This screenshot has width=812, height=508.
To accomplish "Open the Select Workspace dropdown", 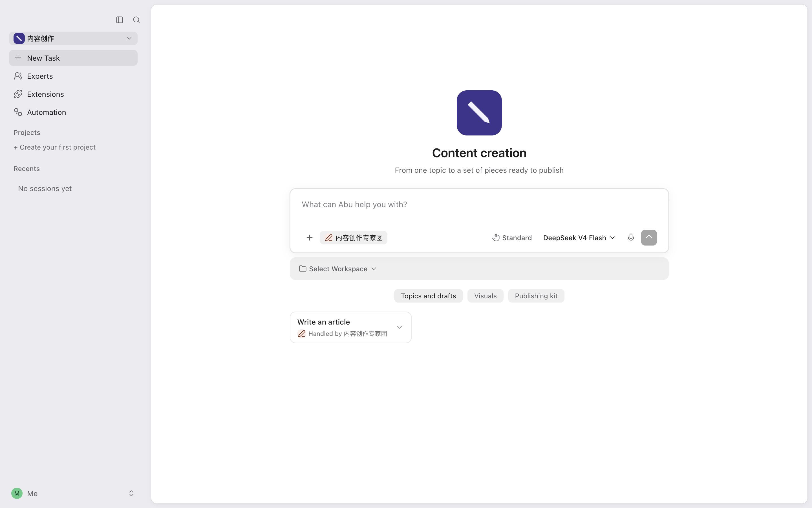I will tap(337, 269).
